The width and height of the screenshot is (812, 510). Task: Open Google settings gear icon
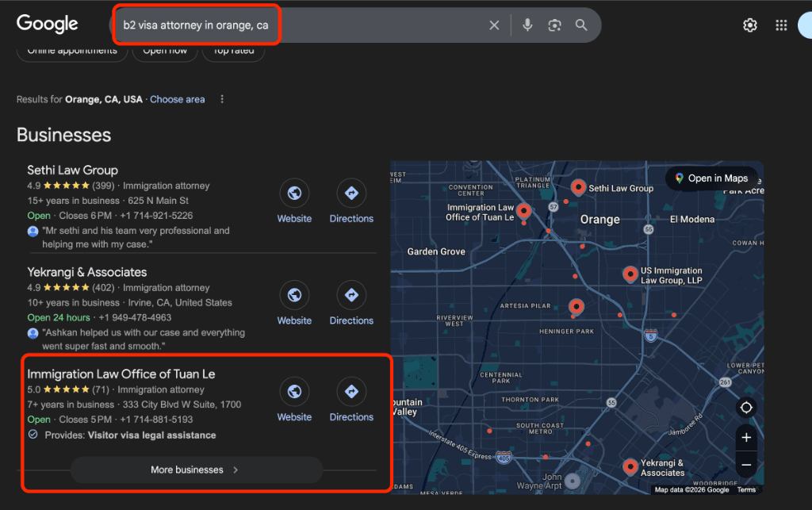[750, 25]
